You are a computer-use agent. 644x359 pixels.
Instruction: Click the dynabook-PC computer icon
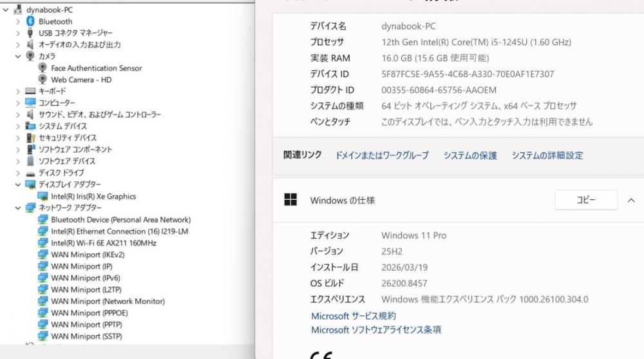17,9
